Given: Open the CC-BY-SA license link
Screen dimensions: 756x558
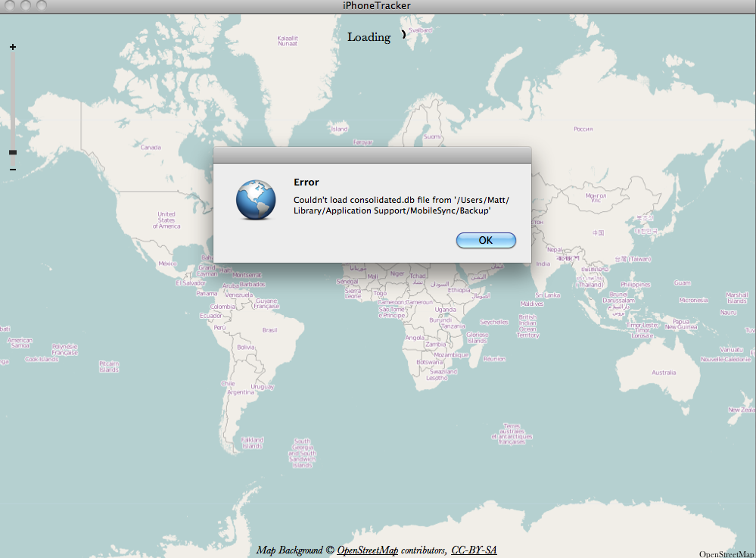Looking at the screenshot, I should 474,550.
